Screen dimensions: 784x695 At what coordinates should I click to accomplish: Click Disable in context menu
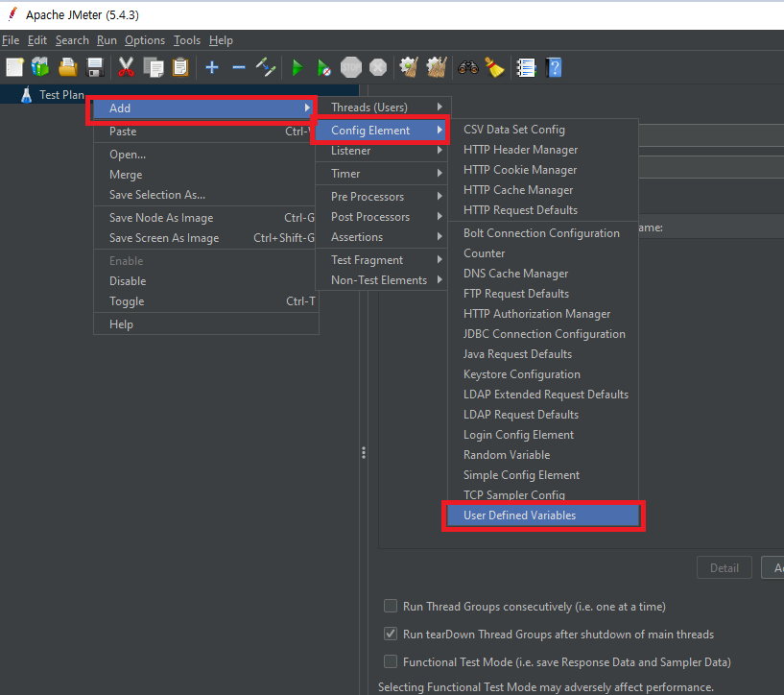tap(205, 281)
